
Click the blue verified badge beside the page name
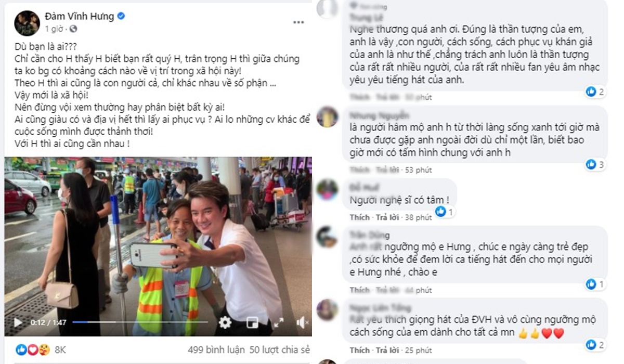tap(121, 16)
